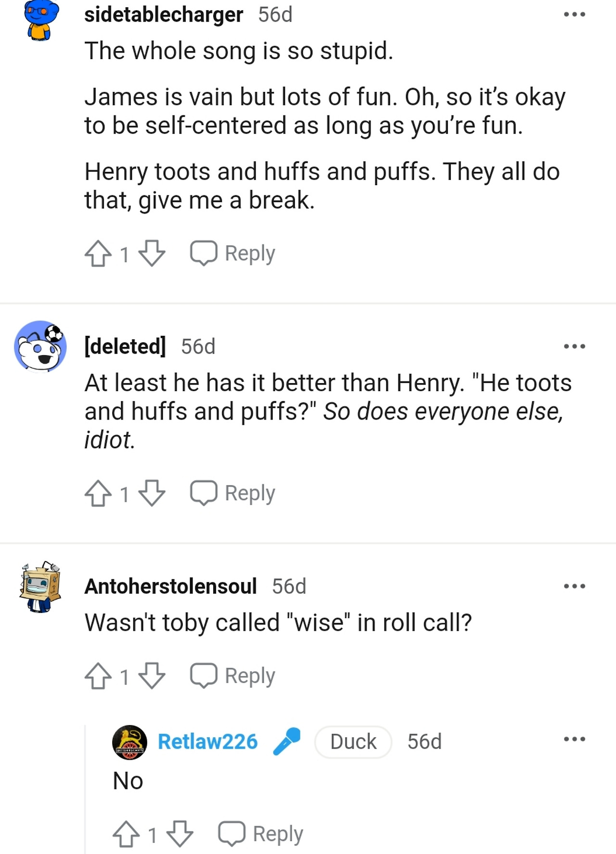Open sidetablecharger's profile via username

(164, 14)
